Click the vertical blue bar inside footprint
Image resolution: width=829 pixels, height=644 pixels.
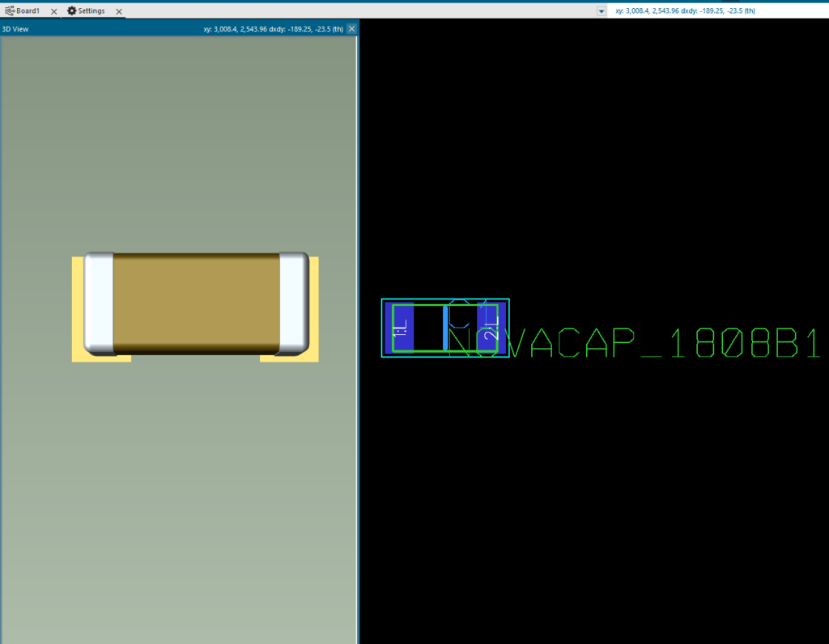point(445,328)
